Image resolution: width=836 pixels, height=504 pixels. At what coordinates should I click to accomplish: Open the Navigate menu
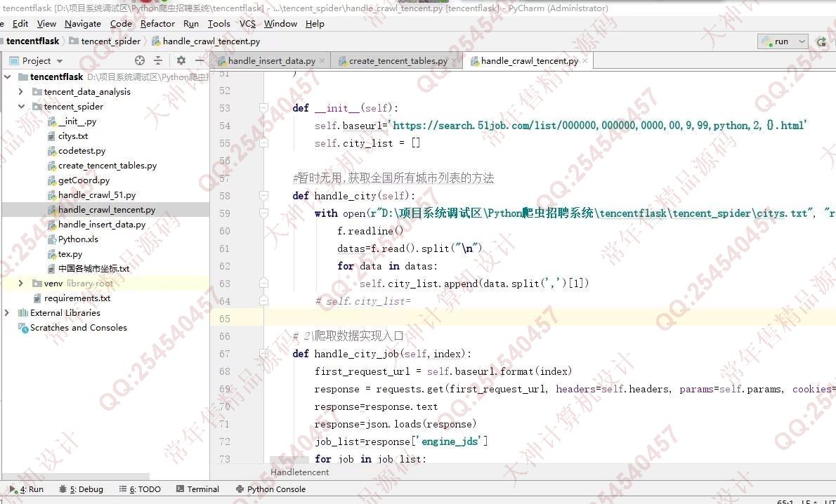pyautogui.click(x=83, y=24)
